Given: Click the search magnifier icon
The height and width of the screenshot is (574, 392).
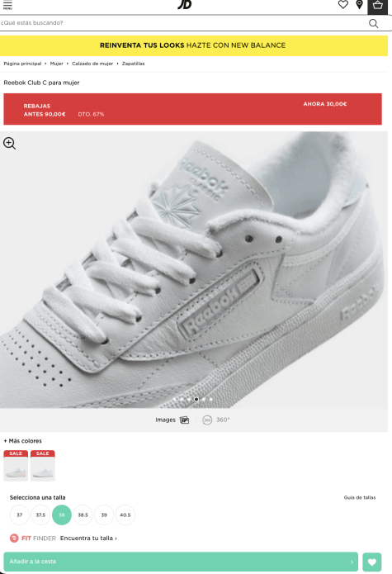Looking at the screenshot, I should click(373, 23).
